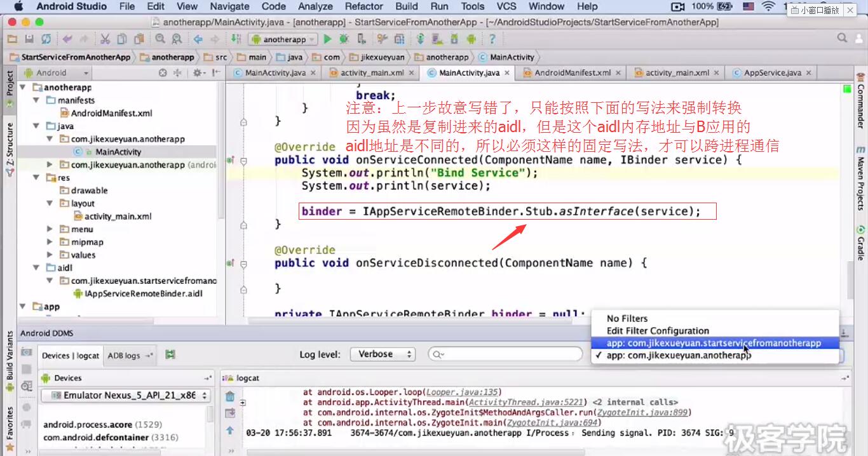Image resolution: width=868 pixels, height=456 pixels.
Task: Click the Synchronize icon in main toolbar
Action: [x=46, y=39]
